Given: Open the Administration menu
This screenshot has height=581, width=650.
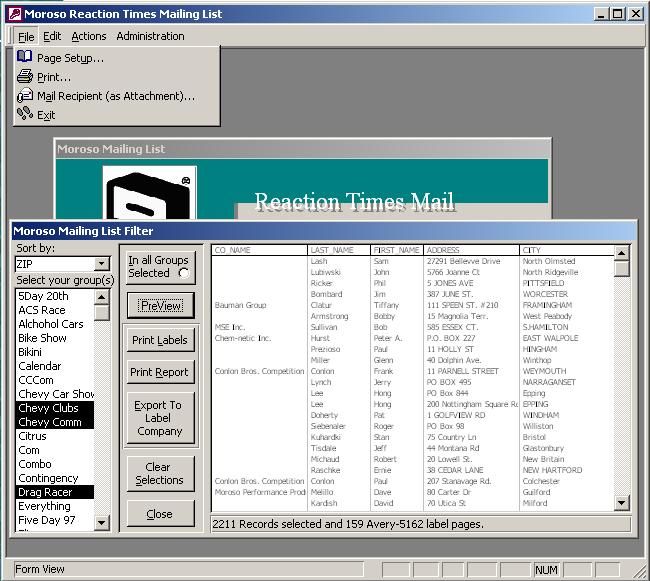Looking at the screenshot, I should coord(150,36).
